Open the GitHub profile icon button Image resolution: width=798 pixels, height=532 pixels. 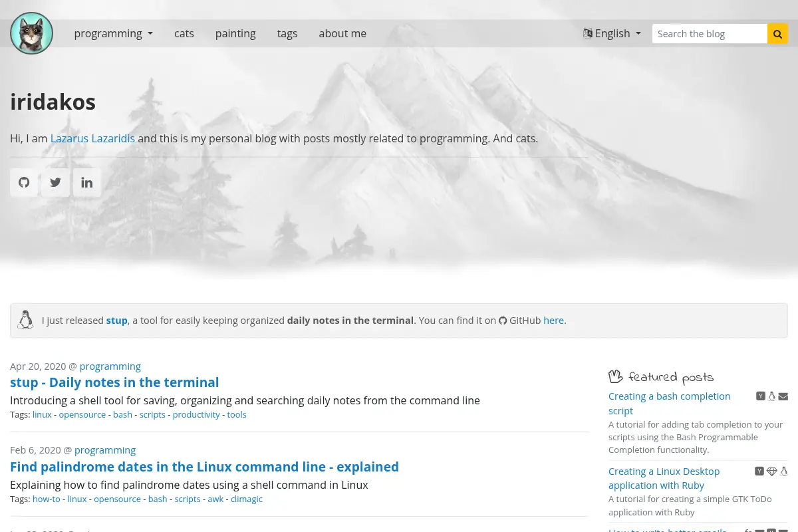pyautogui.click(x=24, y=182)
